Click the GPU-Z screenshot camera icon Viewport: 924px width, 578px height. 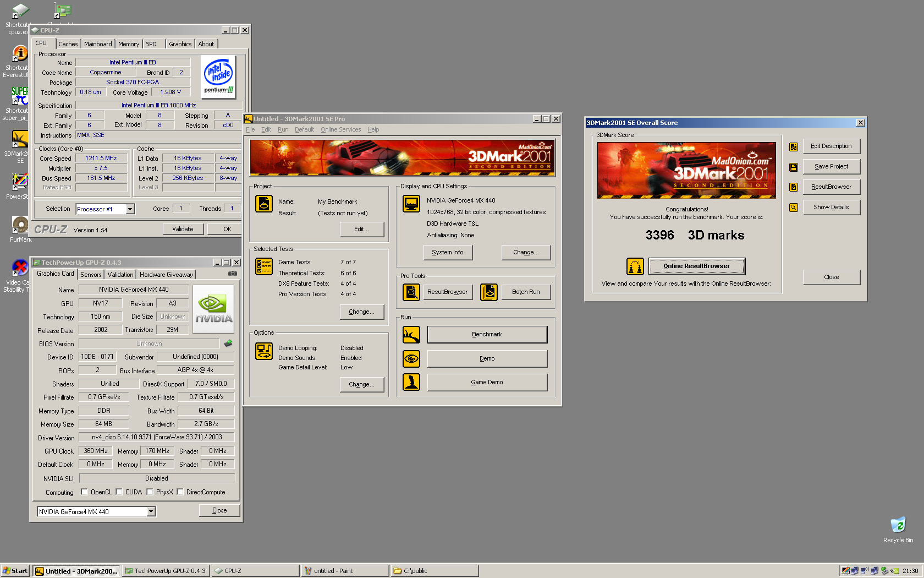(233, 274)
